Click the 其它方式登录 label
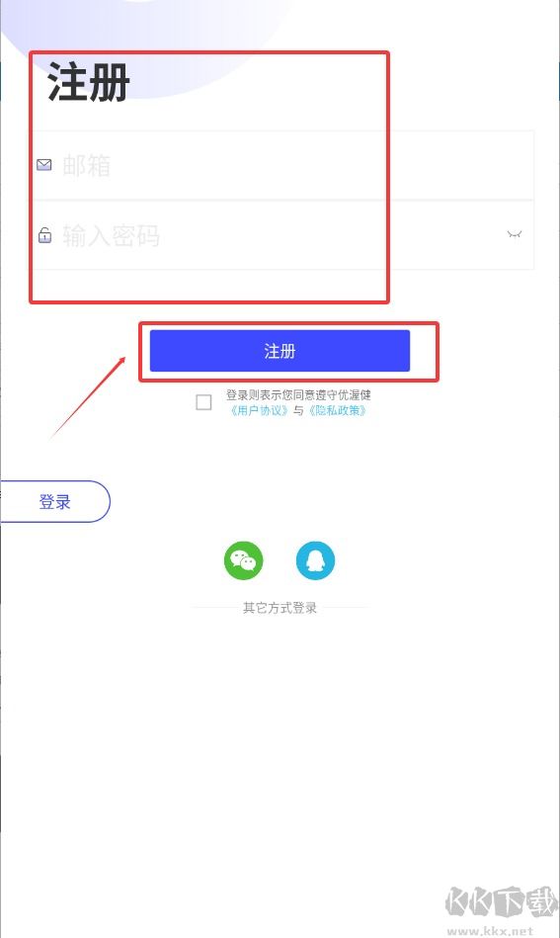Image resolution: width=560 pixels, height=938 pixels. (280, 608)
